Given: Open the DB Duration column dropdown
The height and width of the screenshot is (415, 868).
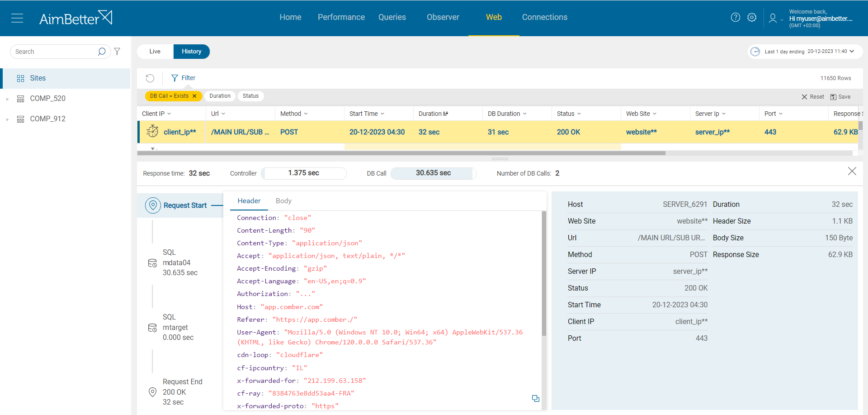Looking at the screenshot, I should click(525, 114).
